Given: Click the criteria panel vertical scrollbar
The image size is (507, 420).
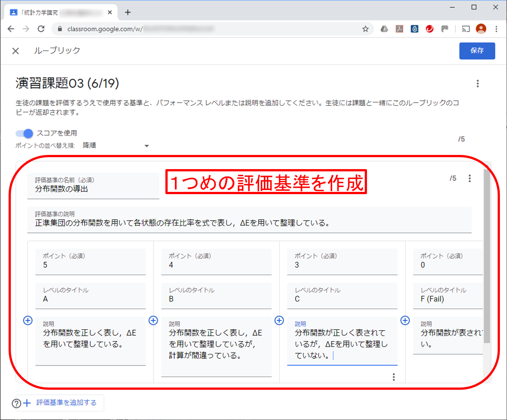Looking at the screenshot, I should (487, 256).
